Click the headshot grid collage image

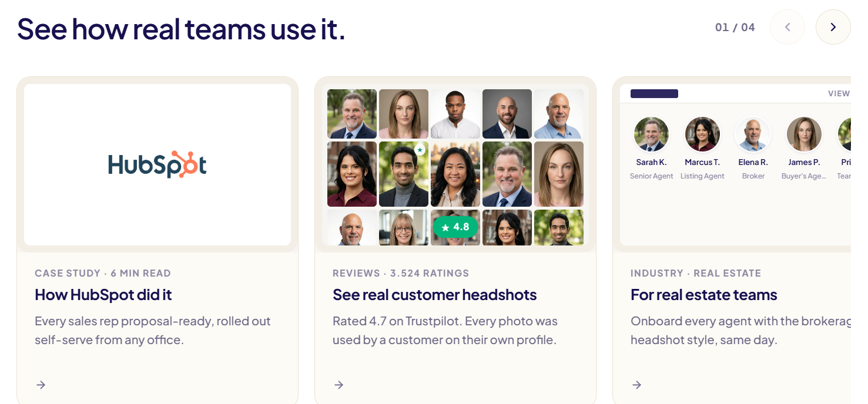point(455,167)
